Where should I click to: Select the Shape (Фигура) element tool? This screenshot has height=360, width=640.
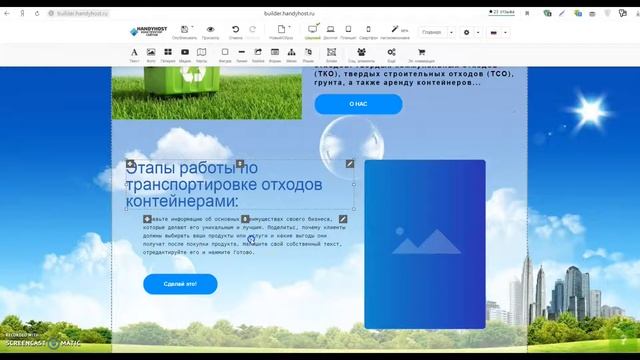tap(225, 52)
